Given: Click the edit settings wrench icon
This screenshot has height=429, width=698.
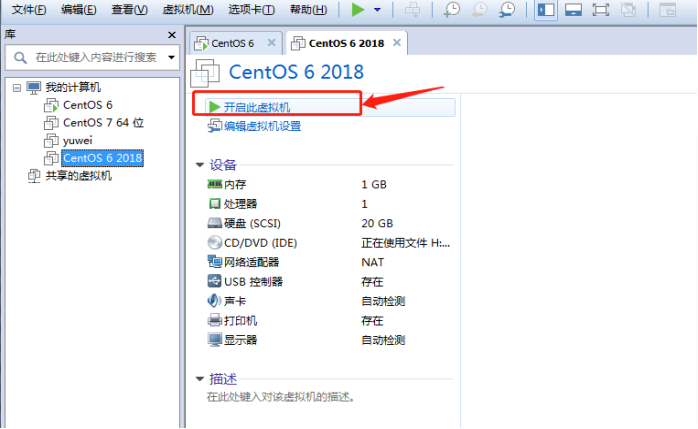Looking at the screenshot, I should (x=215, y=126).
